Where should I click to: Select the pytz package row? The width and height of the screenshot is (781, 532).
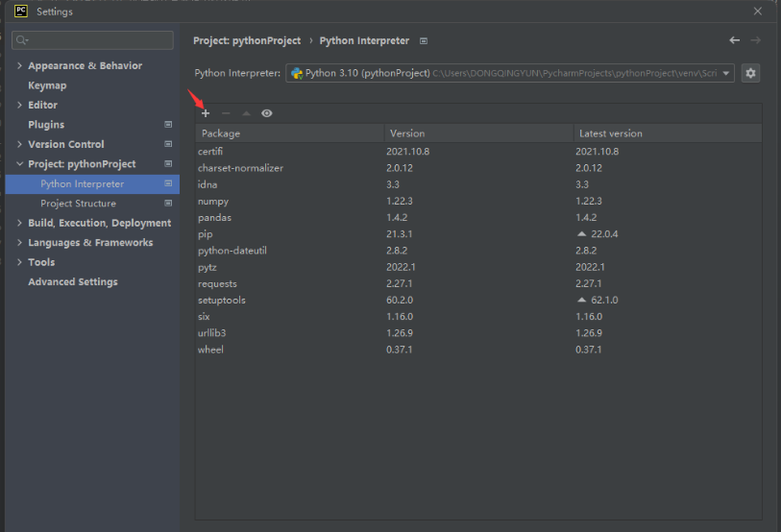pyautogui.click(x=478, y=267)
